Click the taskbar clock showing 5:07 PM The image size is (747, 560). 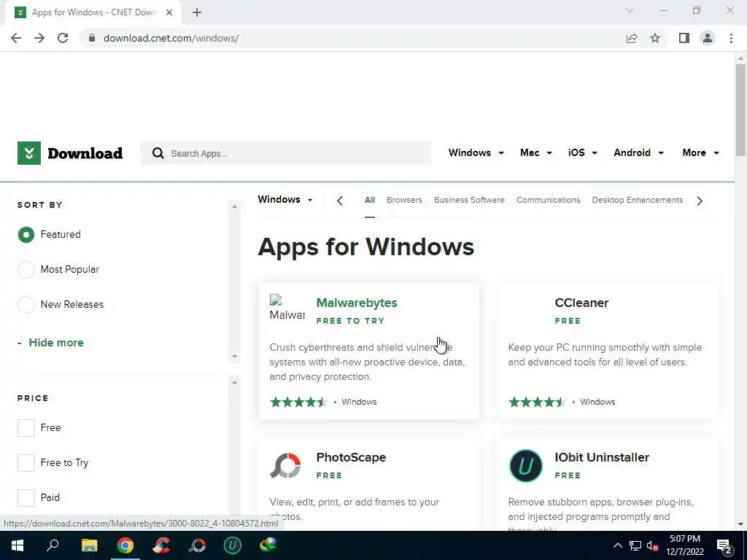coord(685,545)
